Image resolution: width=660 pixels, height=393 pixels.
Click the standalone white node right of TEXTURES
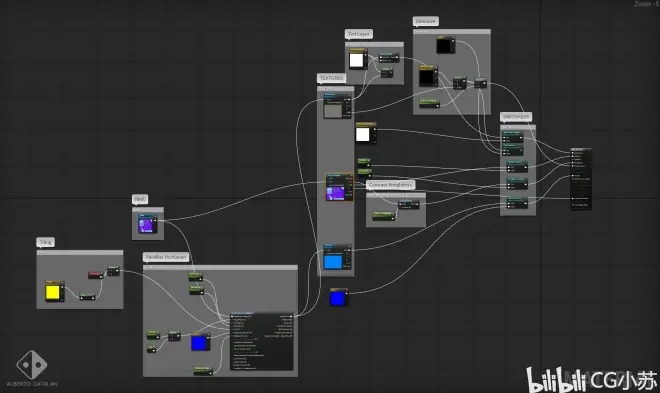366,133
